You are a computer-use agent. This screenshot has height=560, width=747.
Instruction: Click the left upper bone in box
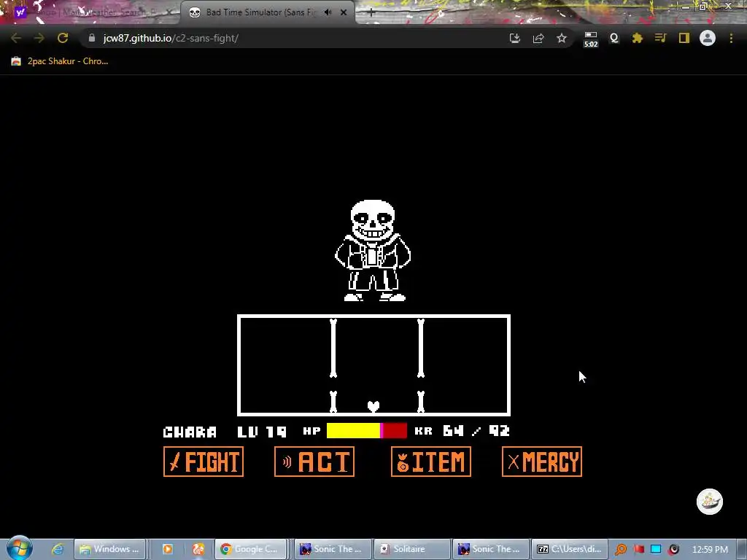(x=333, y=349)
